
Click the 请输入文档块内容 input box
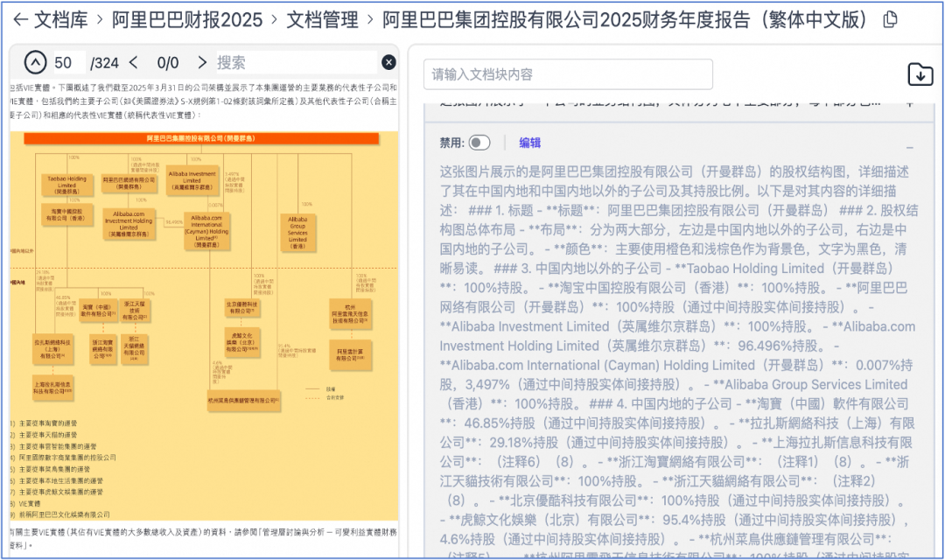pyautogui.click(x=568, y=74)
